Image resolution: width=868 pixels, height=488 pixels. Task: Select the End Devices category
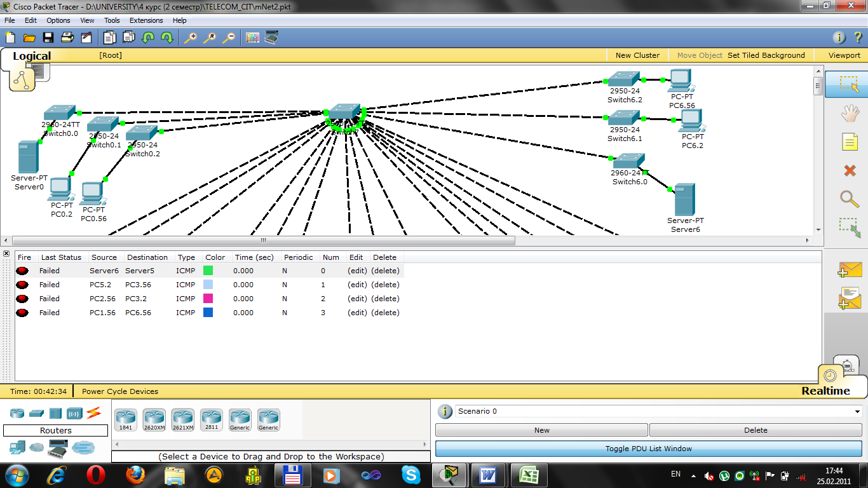(17, 447)
